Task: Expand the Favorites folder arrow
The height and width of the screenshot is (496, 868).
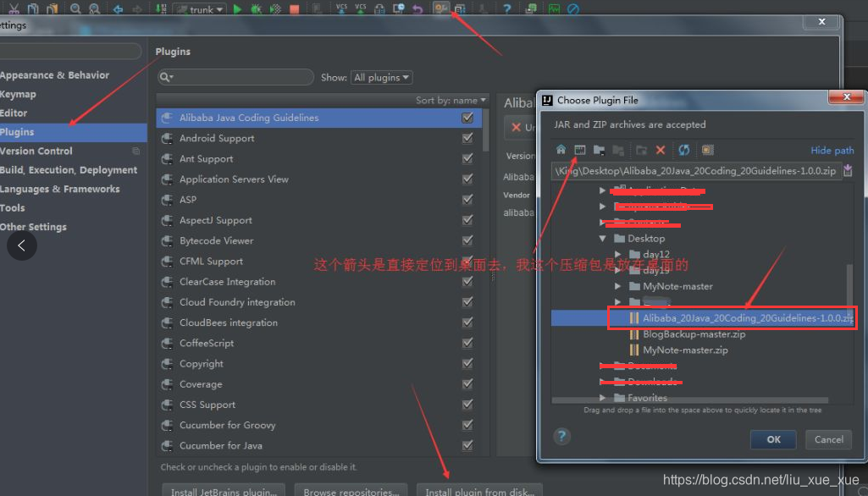Action: pyautogui.click(x=603, y=398)
